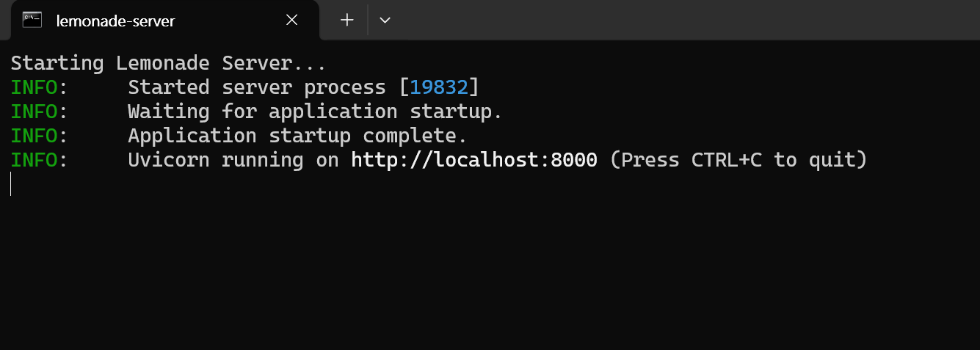Click the green INFO label beside Started server

tap(35, 87)
